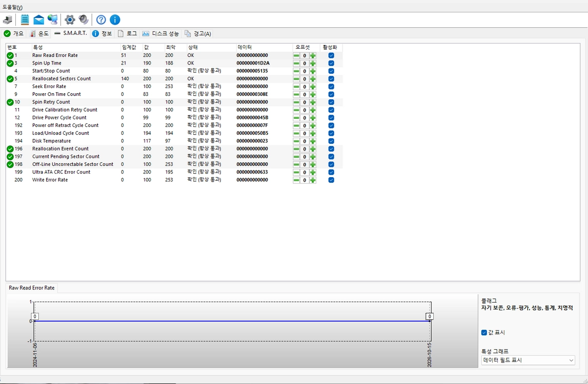Increase offset for Spin Retry Count
The image size is (588, 384).
313,102
